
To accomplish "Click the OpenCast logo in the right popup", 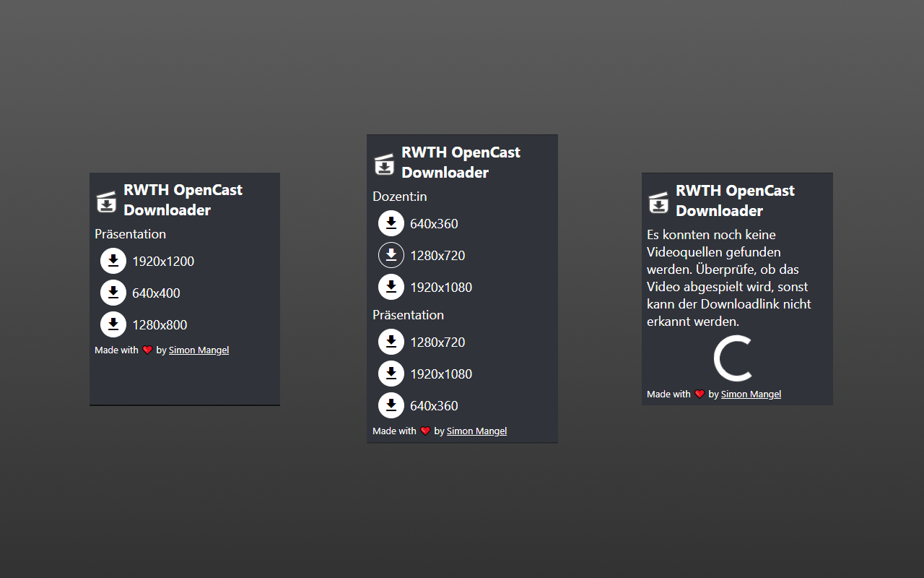I will (x=658, y=202).
